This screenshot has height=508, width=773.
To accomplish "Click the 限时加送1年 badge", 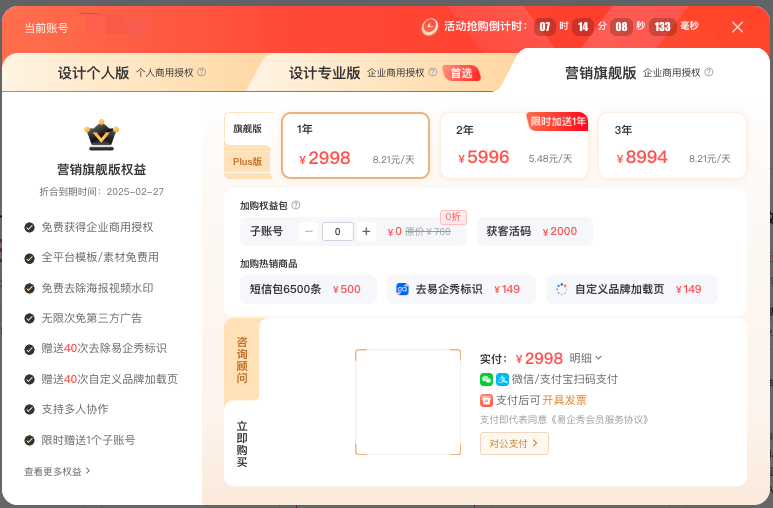I will (558, 121).
